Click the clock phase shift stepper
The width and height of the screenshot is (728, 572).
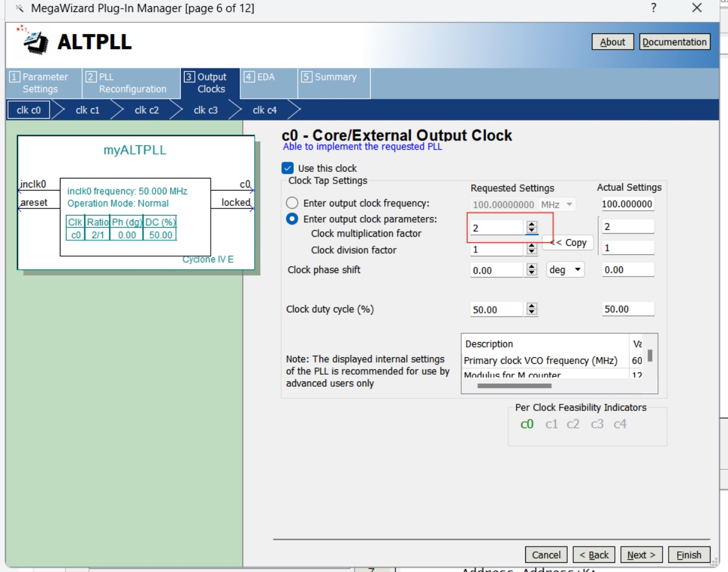click(532, 270)
